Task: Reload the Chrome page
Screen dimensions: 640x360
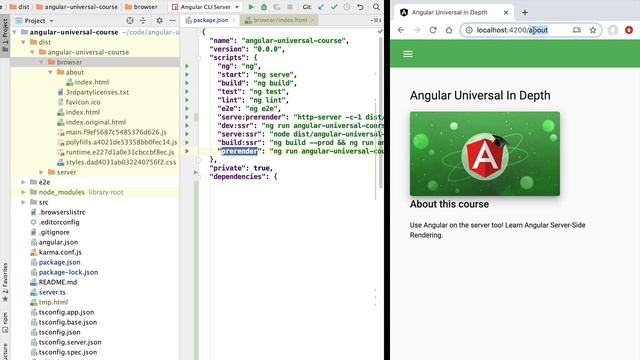Action: coord(433,30)
